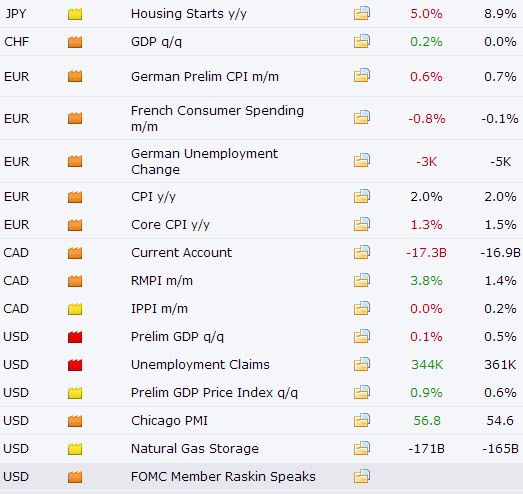Click yellow low-impact icon for Housing Starts
The width and height of the screenshot is (523, 494).
[x=75, y=14]
